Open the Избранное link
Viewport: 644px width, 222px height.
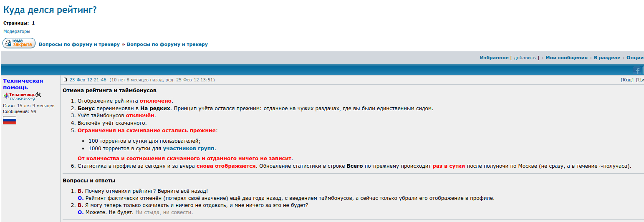494,58
